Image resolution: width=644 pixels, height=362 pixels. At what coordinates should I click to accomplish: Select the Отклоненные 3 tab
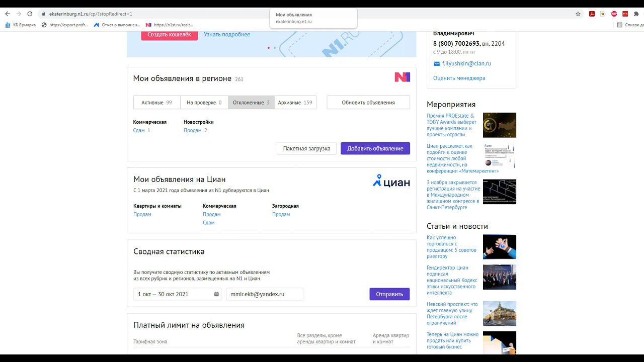coord(251,103)
